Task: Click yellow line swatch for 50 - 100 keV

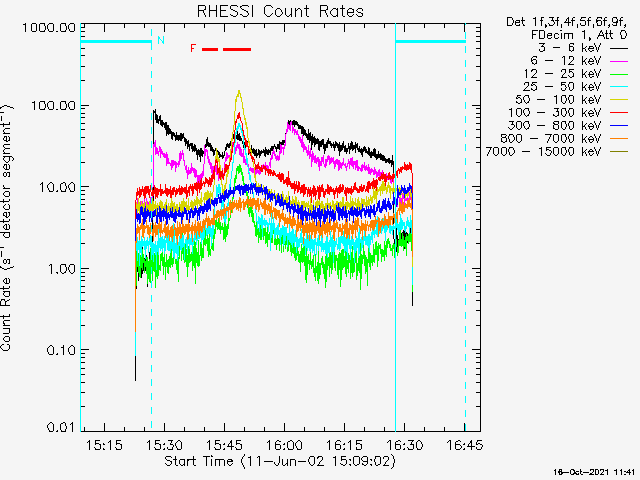Action: pyautogui.click(x=619, y=100)
